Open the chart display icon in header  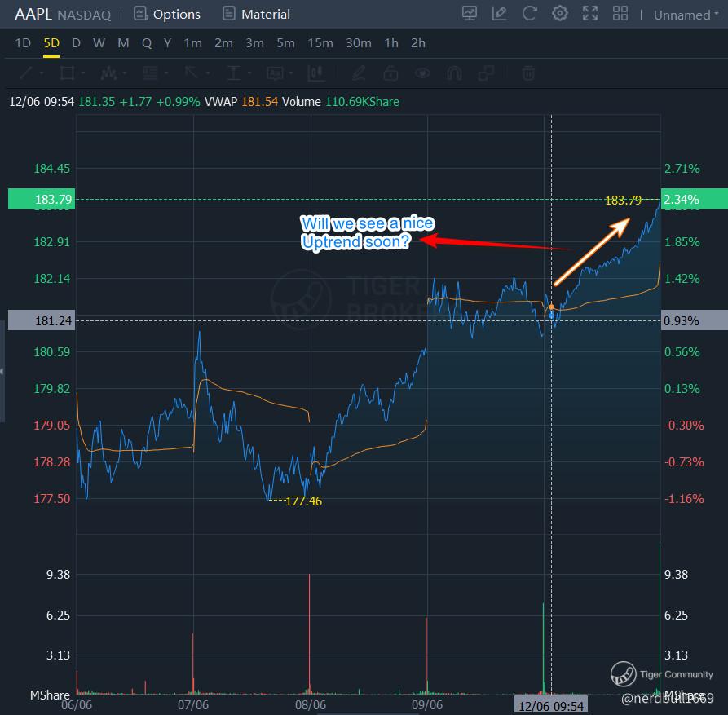[470, 14]
